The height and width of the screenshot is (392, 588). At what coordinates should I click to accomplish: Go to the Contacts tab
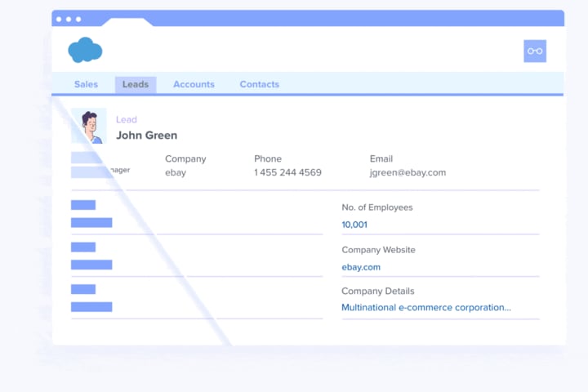pyautogui.click(x=260, y=84)
